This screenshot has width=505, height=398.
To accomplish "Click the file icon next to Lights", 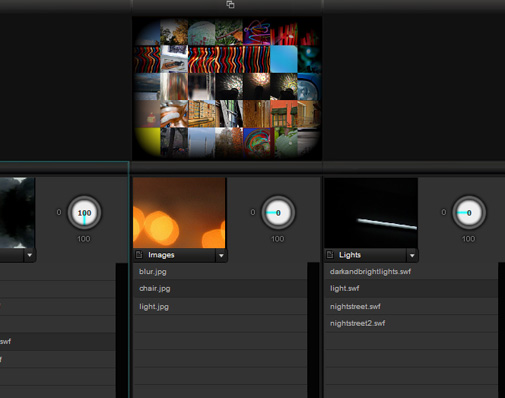I will coord(330,255).
